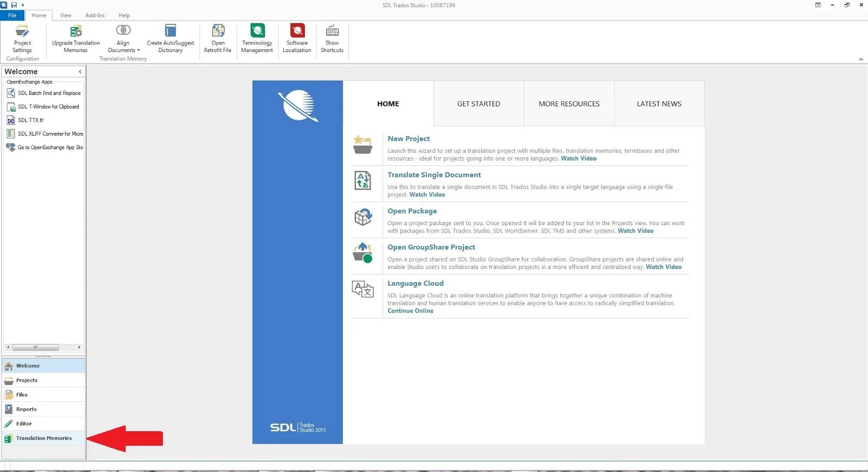Click the Translate Single Document icon

(362, 180)
